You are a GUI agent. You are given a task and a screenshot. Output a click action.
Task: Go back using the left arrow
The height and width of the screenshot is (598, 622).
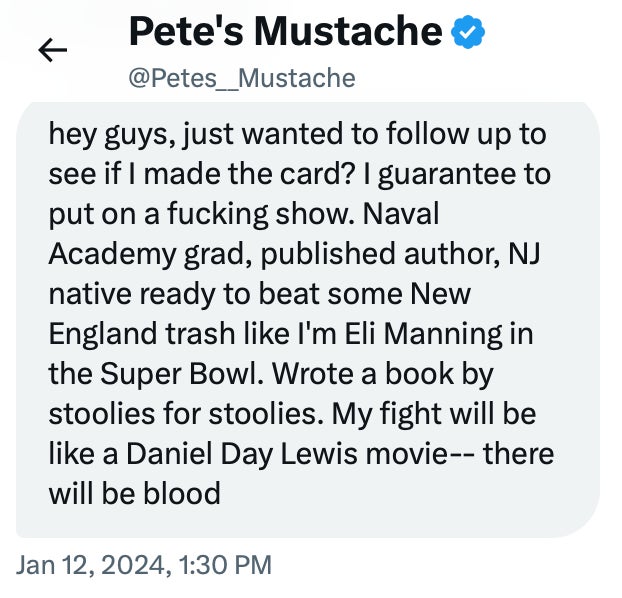point(52,50)
